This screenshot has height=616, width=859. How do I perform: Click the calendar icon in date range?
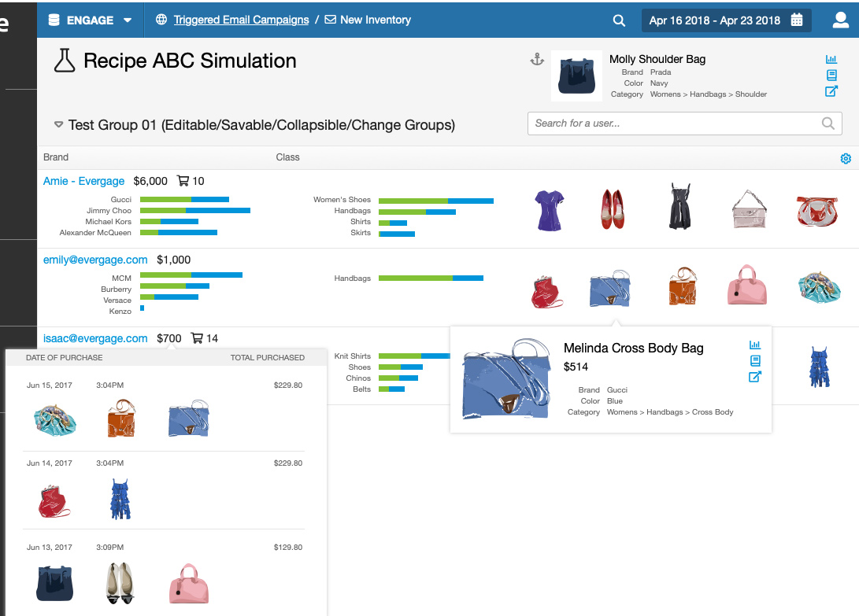[797, 20]
